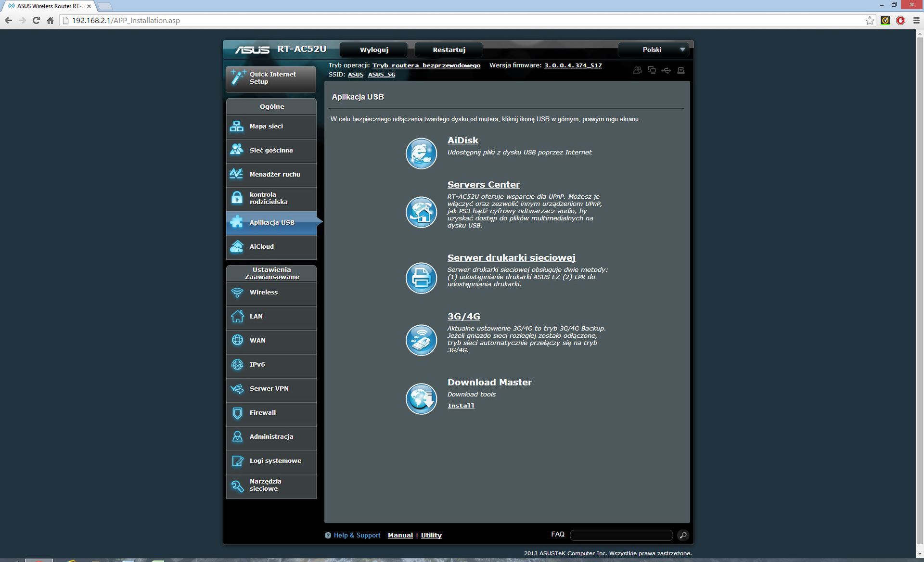Open the Servers Center link
The height and width of the screenshot is (562, 924).
[483, 185]
